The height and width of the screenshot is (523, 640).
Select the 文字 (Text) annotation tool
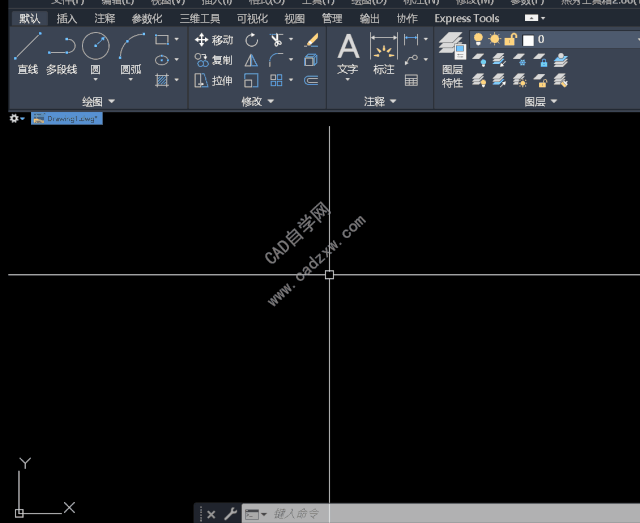click(347, 54)
